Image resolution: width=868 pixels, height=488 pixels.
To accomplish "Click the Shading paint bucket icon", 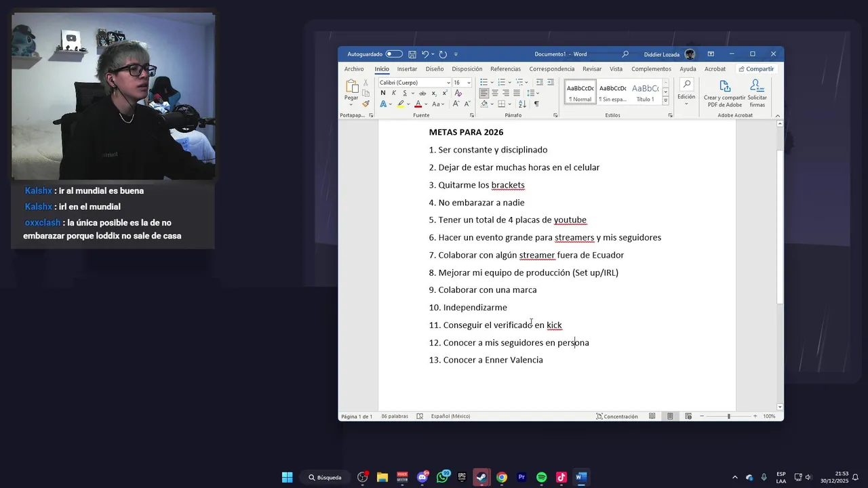I will [484, 104].
